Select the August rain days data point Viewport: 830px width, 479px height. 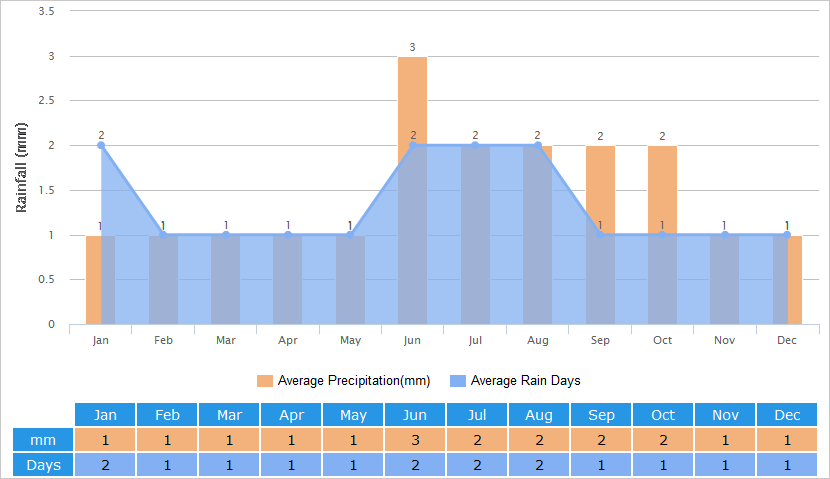[538, 145]
